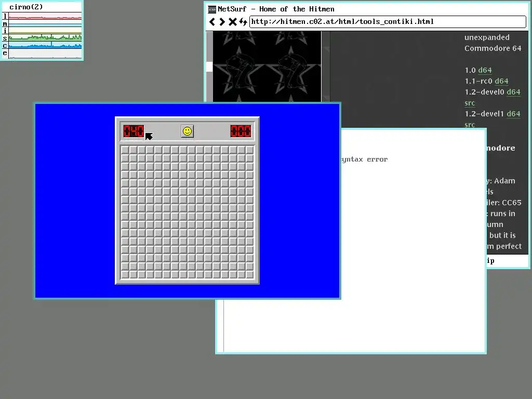This screenshot has height=399, width=532.
Task: Click the Minesweeper smiley face reset button
Action: pyautogui.click(x=187, y=131)
